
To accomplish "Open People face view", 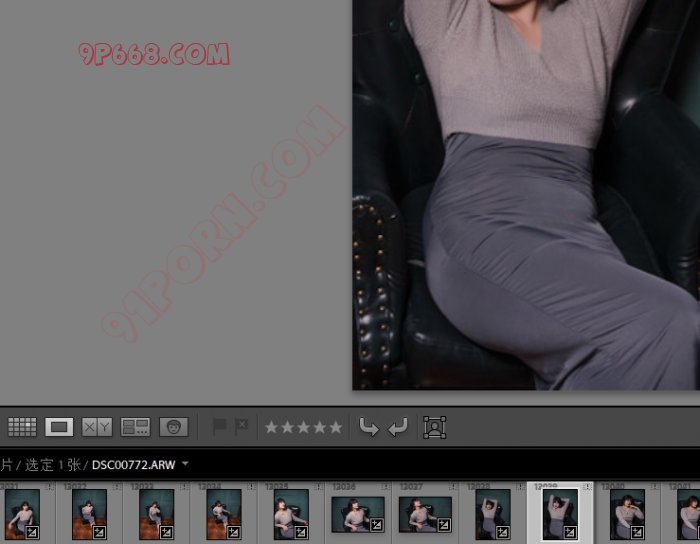I will pos(174,427).
